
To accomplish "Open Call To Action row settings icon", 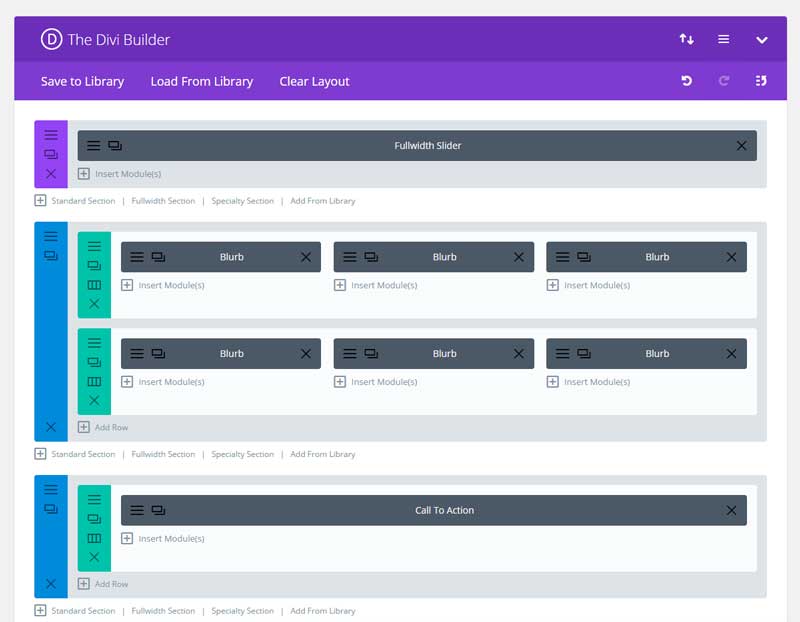I will (94, 499).
